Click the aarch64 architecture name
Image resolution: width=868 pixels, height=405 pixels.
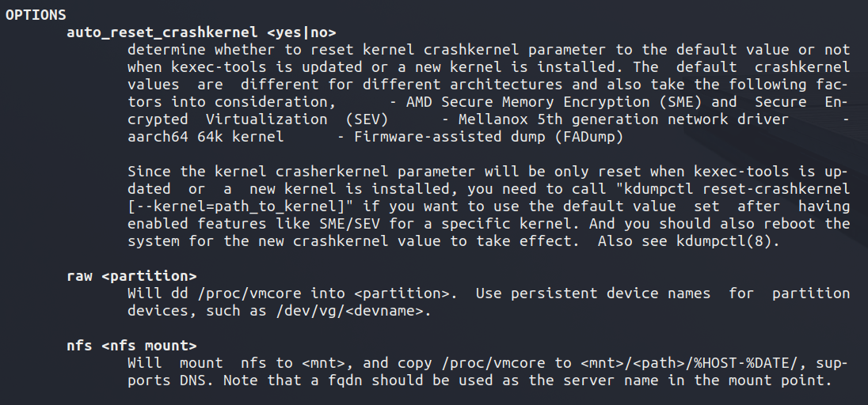pyautogui.click(x=158, y=137)
